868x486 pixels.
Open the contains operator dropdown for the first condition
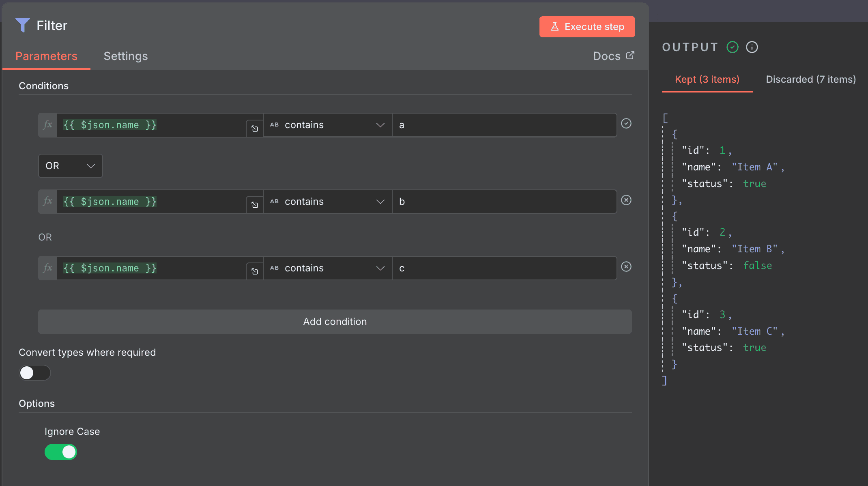328,125
